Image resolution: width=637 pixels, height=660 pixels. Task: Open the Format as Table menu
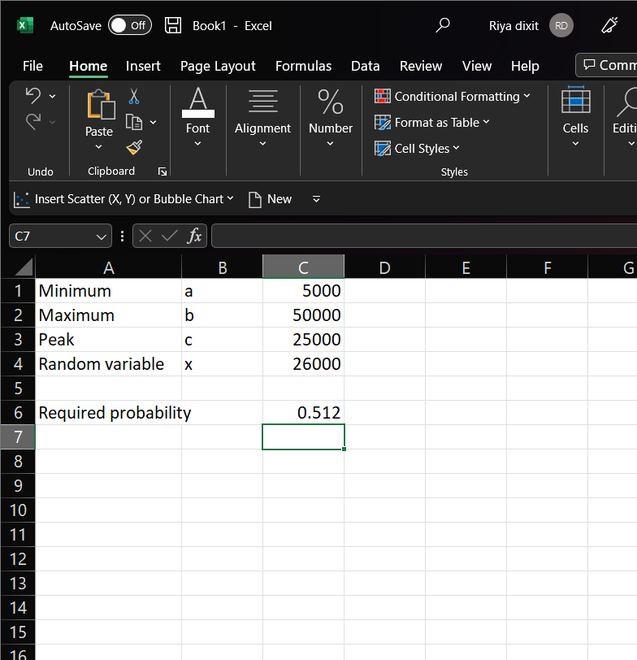[x=432, y=122]
